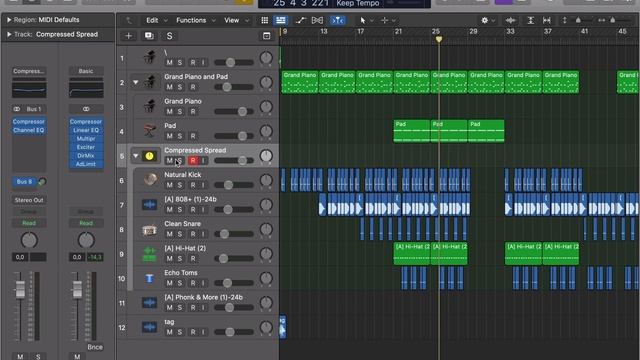The image size is (640, 360).
Task: Open the Linear EQ plugin
Action: pyautogui.click(x=86, y=130)
